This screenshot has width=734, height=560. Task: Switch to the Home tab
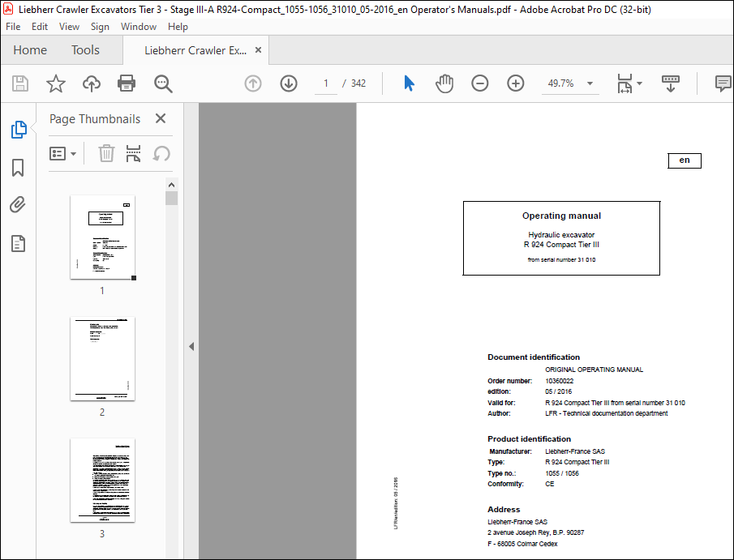pyautogui.click(x=30, y=50)
